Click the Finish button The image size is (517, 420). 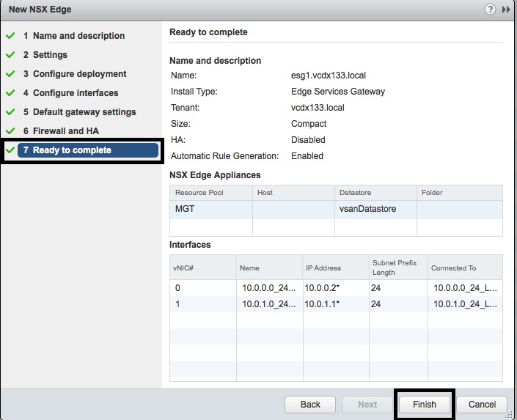424,405
